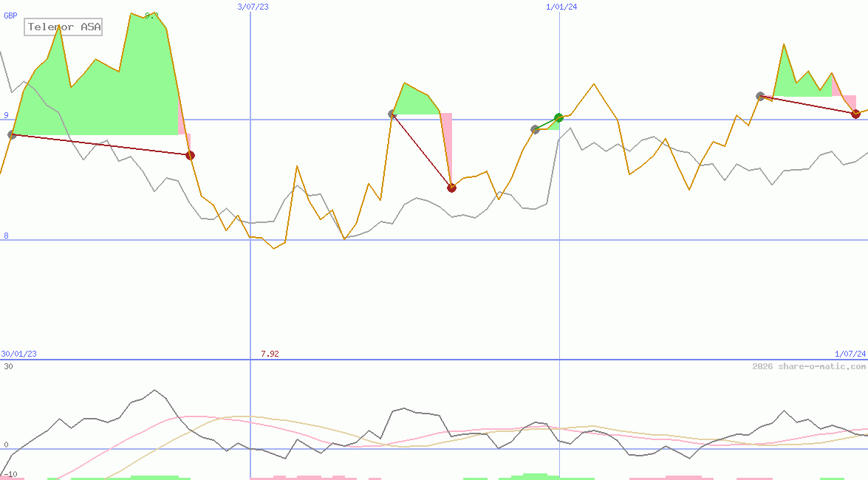Click the share-o-matic.com watermark link

[x=809, y=366]
